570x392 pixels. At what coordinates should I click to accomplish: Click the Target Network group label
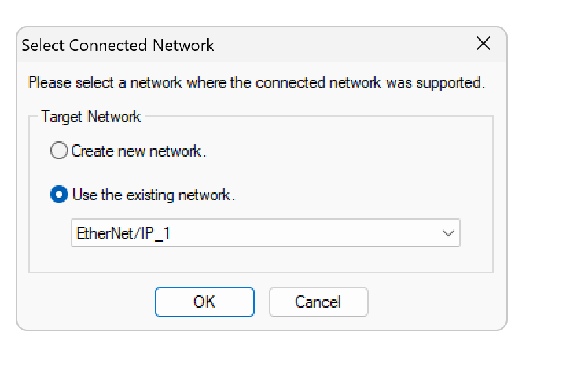point(91,117)
